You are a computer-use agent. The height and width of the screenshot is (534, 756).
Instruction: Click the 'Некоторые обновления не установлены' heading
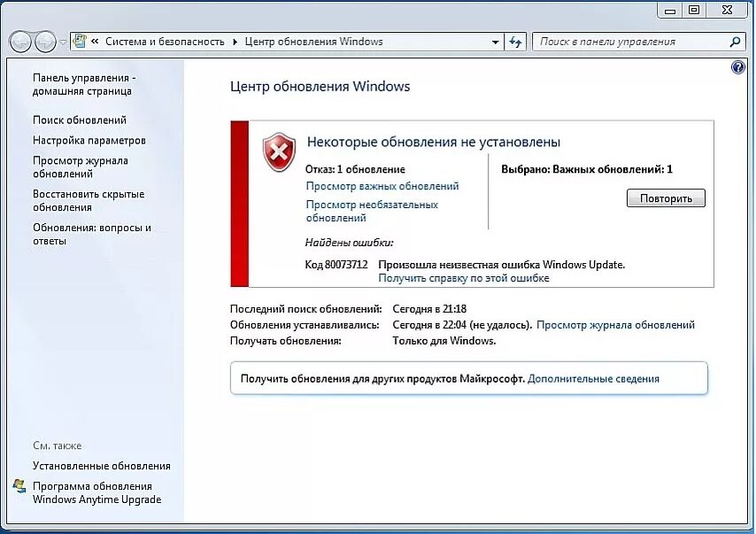coord(434,142)
